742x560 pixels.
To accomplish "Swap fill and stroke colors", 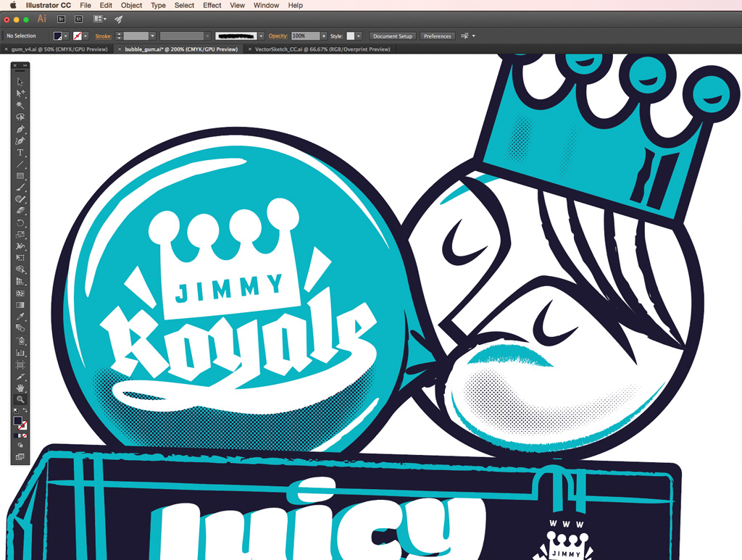I will click(25, 411).
